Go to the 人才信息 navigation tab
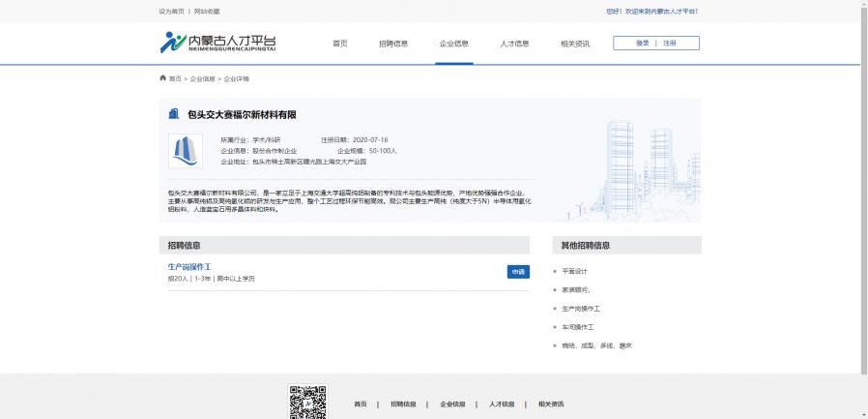This screenshot has width=868, height=419. (x=514, y=44)
